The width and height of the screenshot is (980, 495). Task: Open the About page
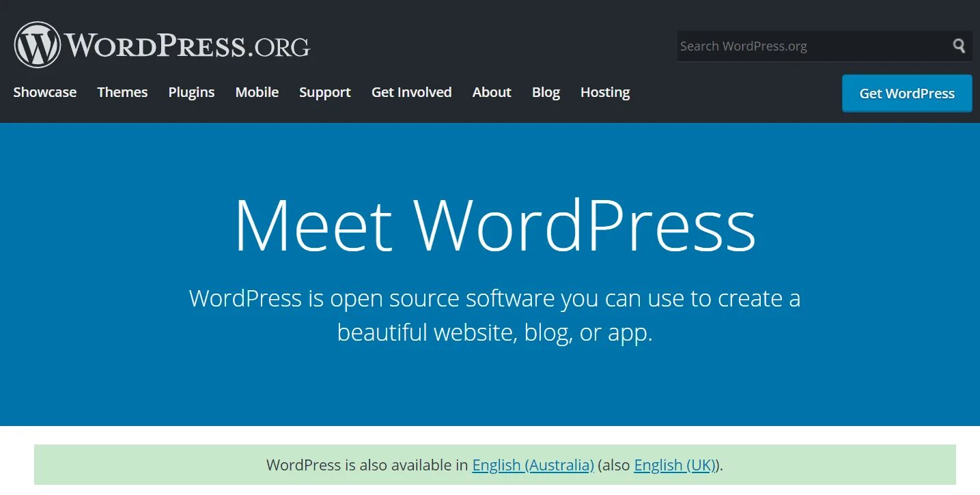[492, 92]
